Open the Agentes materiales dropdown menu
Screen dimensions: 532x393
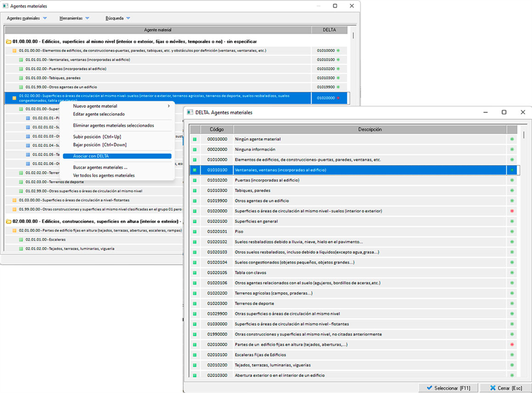click(x=27, y=18)
